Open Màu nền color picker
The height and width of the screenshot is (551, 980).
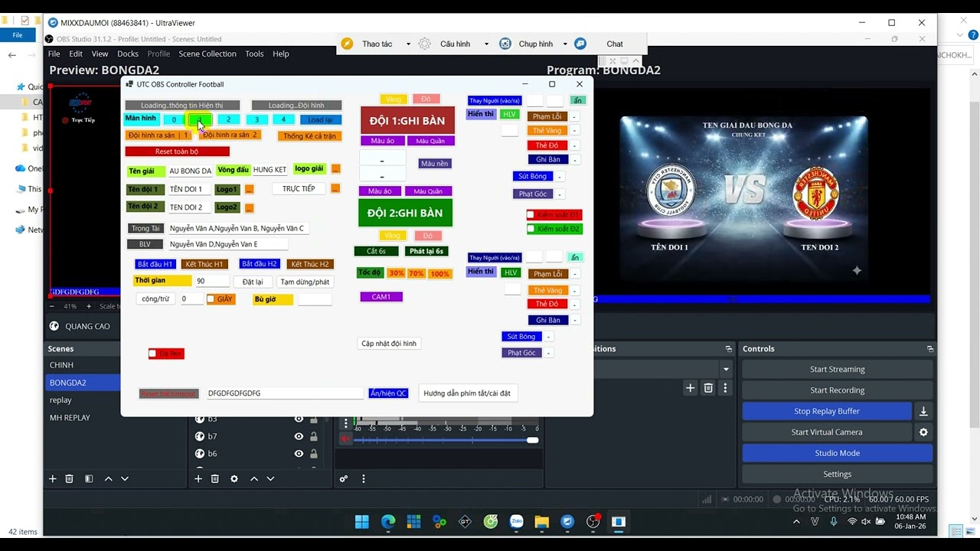[x=434, y=164]
